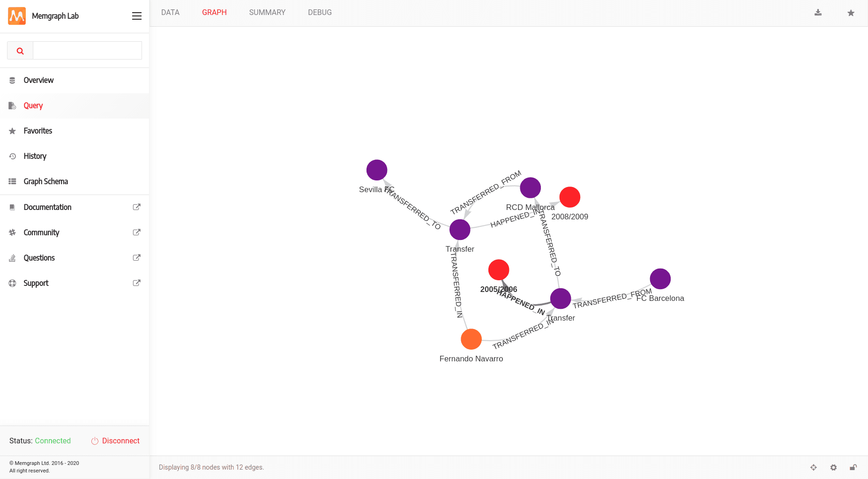Screen dimensions: 868x479
Task: Click the Disconnect power icon
Action: [95, 441]
